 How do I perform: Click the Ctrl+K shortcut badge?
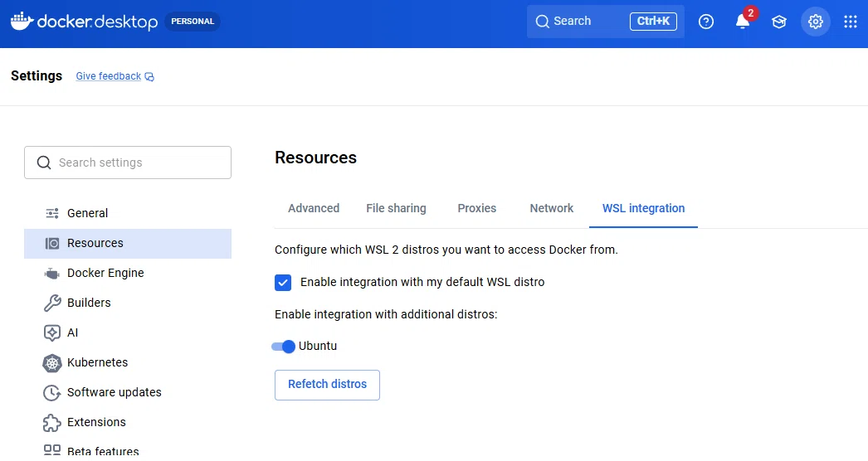(x=653, y=22)
